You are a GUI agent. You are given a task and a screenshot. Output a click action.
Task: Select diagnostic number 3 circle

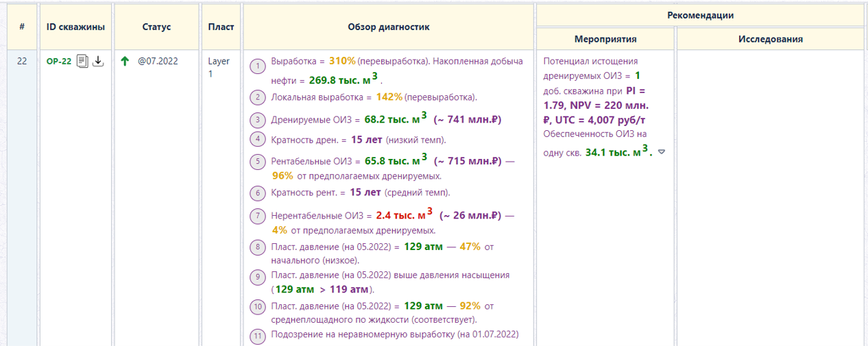click(x=258, y=120)
